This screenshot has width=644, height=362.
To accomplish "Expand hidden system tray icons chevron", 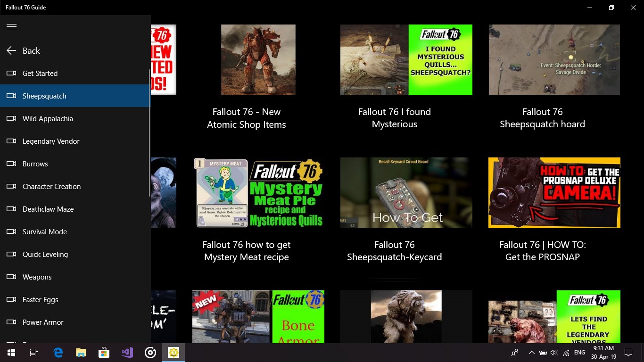I will click(532, 353).
